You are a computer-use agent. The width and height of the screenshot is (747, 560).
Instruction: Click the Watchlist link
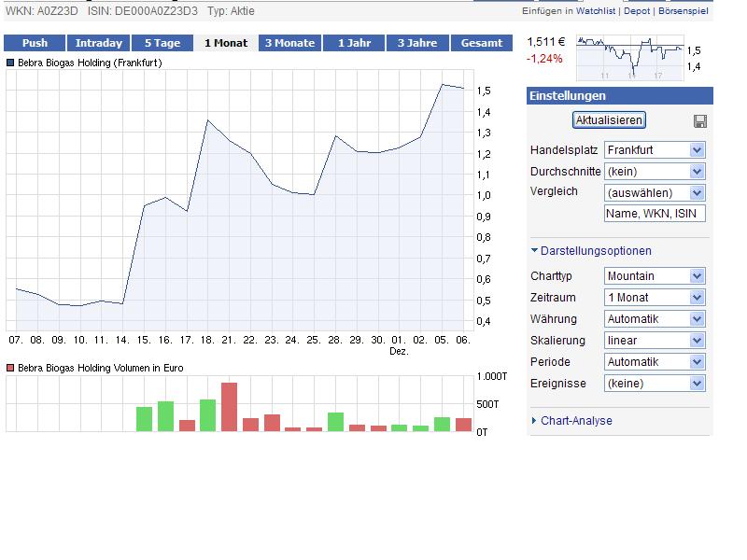click(x=596, y=11)
